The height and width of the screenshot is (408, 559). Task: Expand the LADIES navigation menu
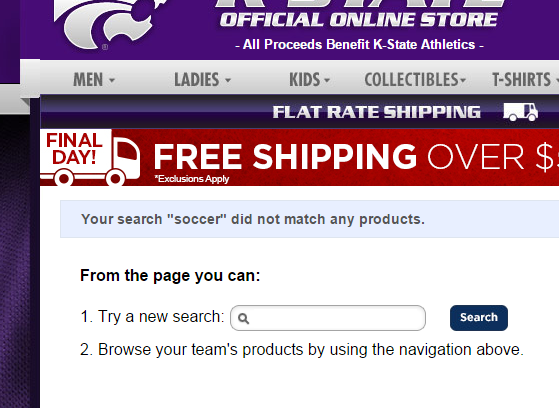coord(202,80)
